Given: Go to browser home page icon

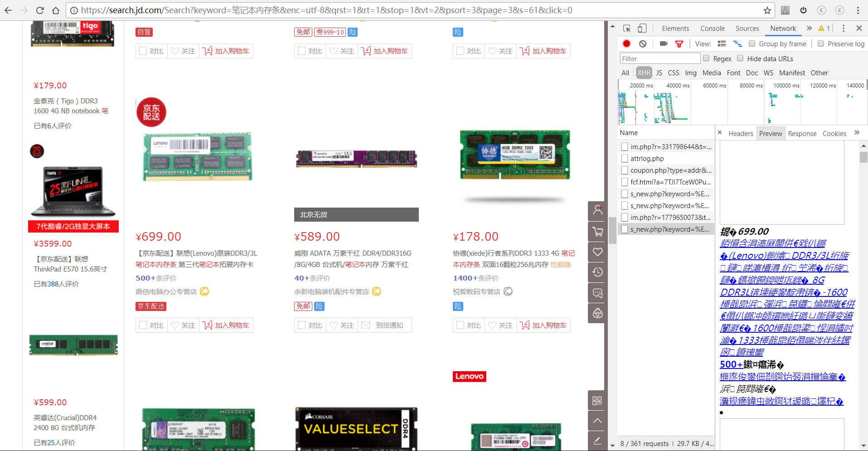Looking at the screenshot, I should (55, 10).
